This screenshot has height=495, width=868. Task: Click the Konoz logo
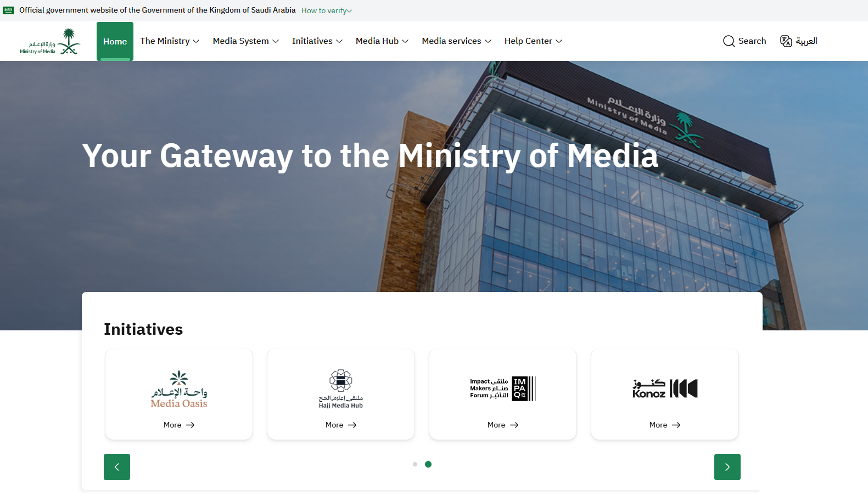[x=665, y=389]
